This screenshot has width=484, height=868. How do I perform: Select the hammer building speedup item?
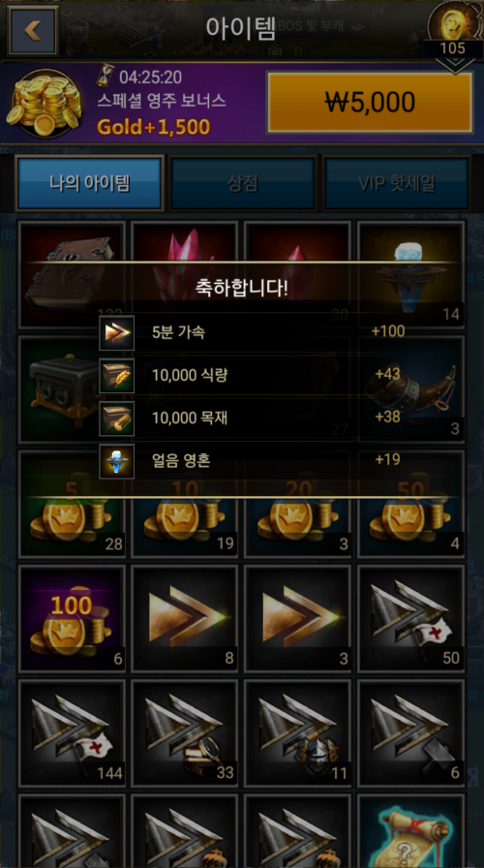tap(411, 733)
